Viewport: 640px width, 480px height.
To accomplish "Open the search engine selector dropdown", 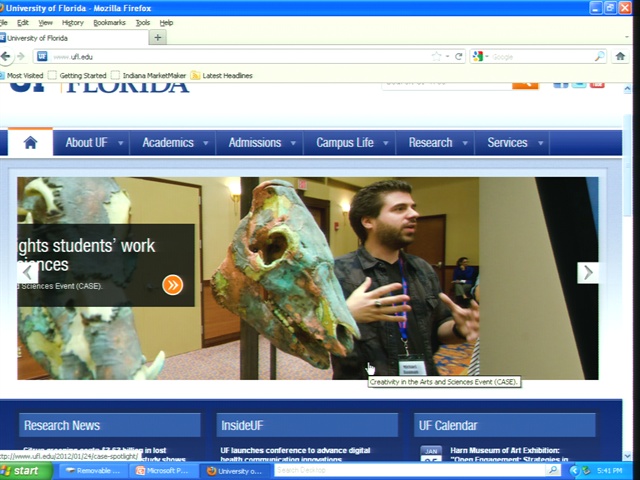I will pyautogui.click(x=487, y=56).
